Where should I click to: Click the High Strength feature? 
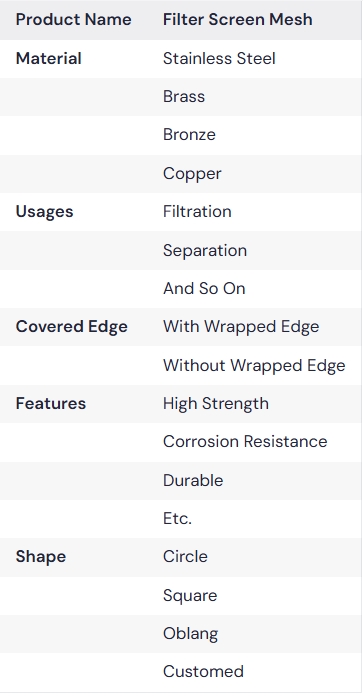click(x=216, y=403)
